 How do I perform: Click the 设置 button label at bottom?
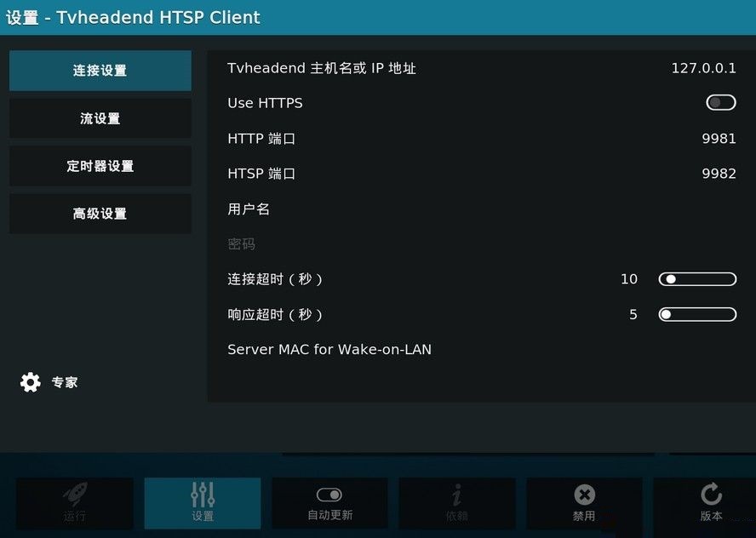203,517
